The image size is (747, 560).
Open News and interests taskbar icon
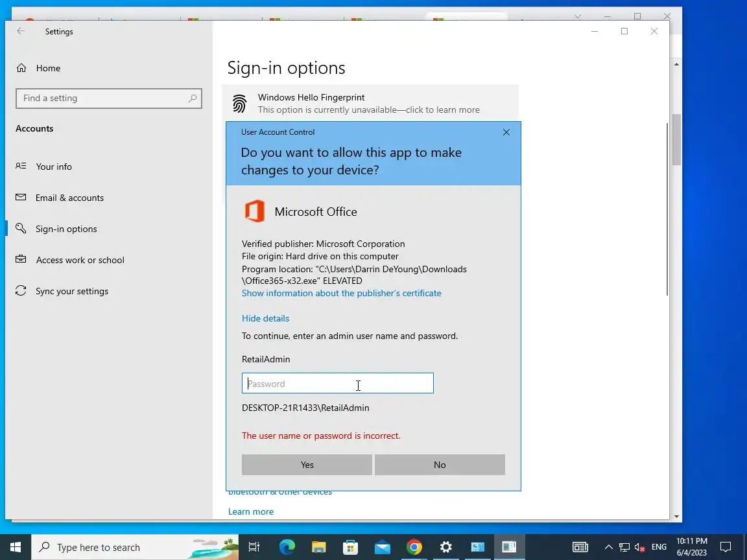pos(580,547)
